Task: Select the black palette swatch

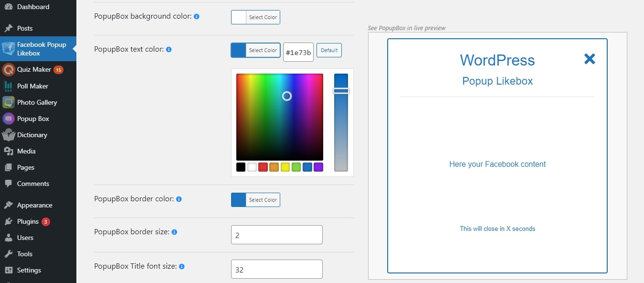Action: pyautogui.click(x=241, y=167)
